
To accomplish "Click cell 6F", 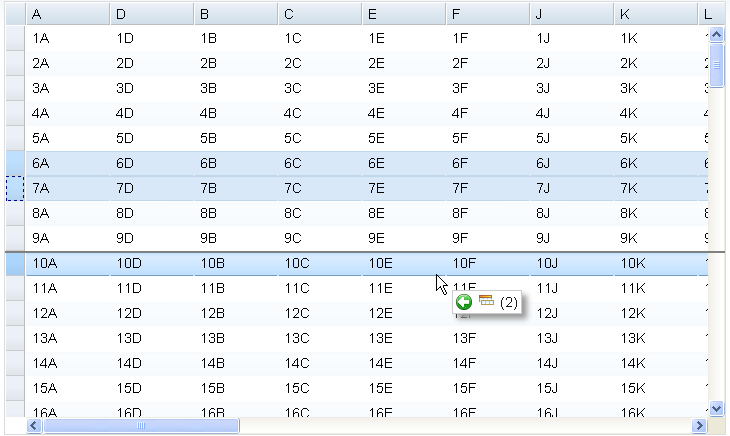I will (x=488, y=163).
